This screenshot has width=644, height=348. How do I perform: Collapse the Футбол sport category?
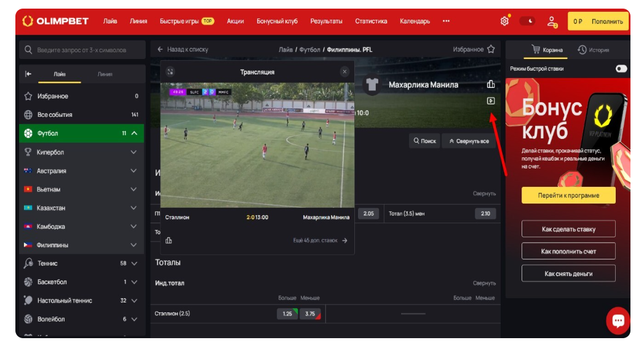click(x=134, y=133)
